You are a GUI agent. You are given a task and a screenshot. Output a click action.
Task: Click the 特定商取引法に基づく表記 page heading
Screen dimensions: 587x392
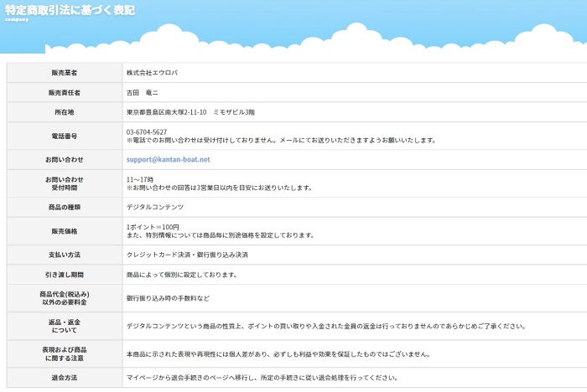pyautogui.click(x=70, y=10)
